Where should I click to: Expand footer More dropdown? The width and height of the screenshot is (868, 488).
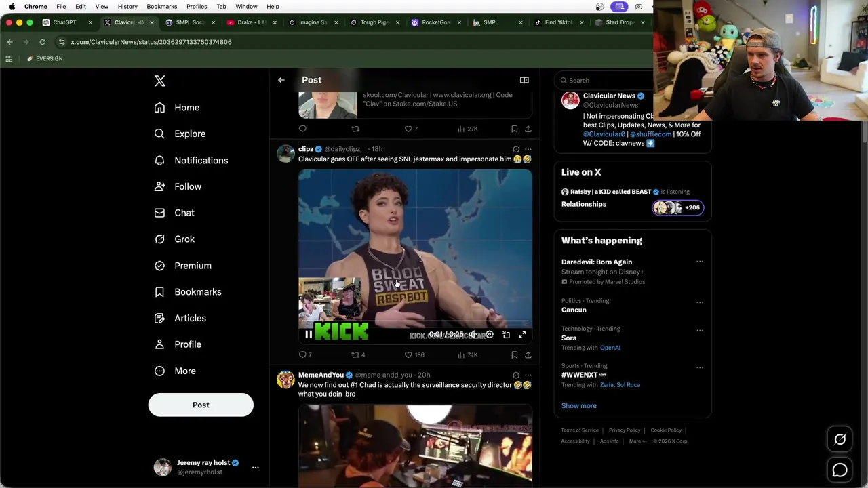637,441
